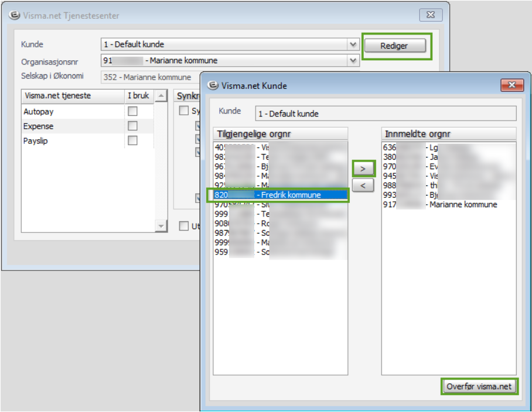The width and height of the screenshot is (532, 412).
Task: Select enrolled orgnr row starting with 945
Action: [449, 176]
